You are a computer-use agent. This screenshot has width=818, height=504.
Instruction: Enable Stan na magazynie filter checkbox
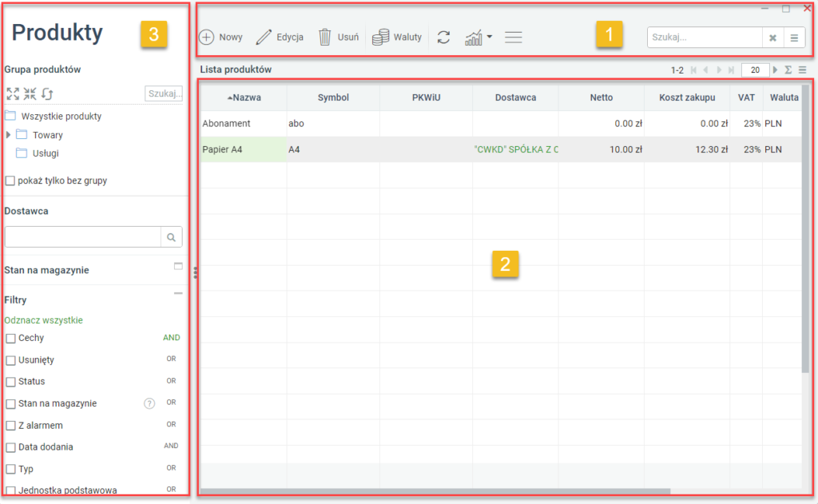click(x=10, y=404)
